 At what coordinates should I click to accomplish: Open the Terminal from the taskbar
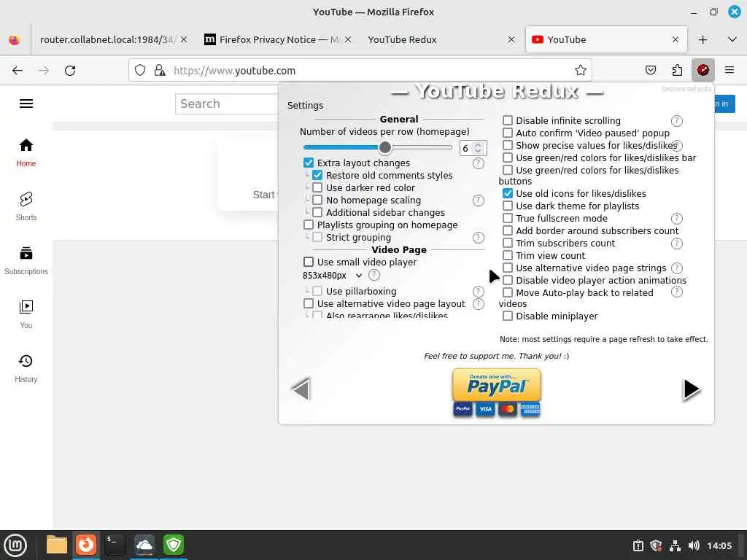(115, 545)
